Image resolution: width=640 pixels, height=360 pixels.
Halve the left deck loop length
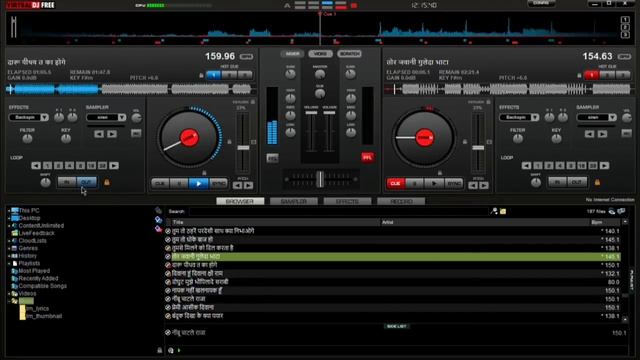[36, 166]
